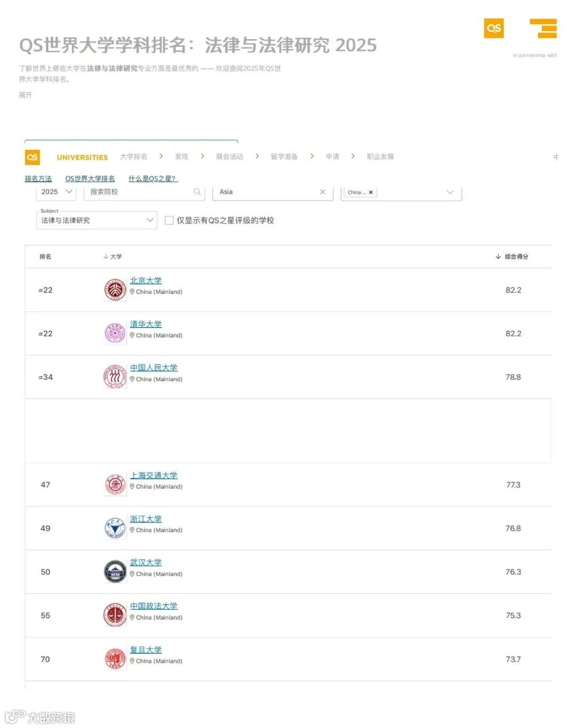576x728 pixels.
Task: Click the orange partner logo at the top right
Action: 543,28
